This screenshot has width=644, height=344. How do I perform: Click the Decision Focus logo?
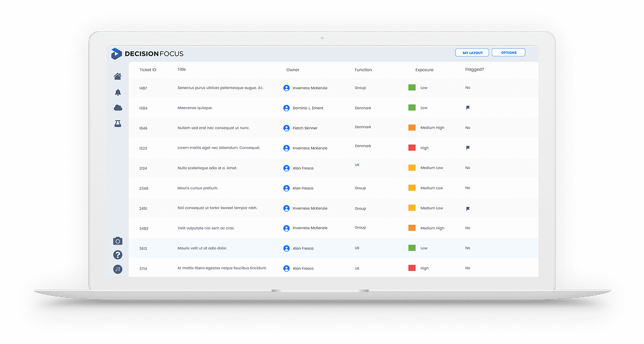click(x=147, y=54)
